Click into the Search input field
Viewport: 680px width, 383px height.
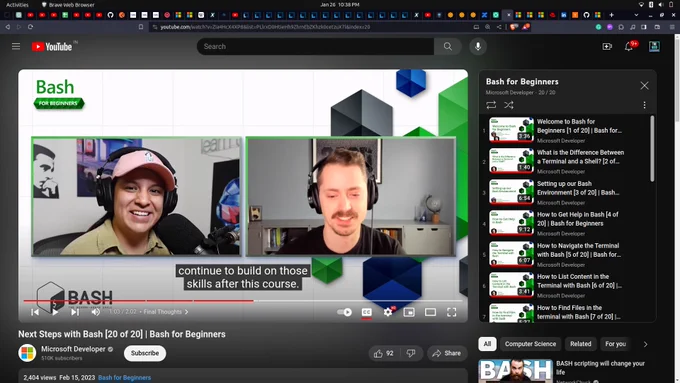tap(315, 46)
